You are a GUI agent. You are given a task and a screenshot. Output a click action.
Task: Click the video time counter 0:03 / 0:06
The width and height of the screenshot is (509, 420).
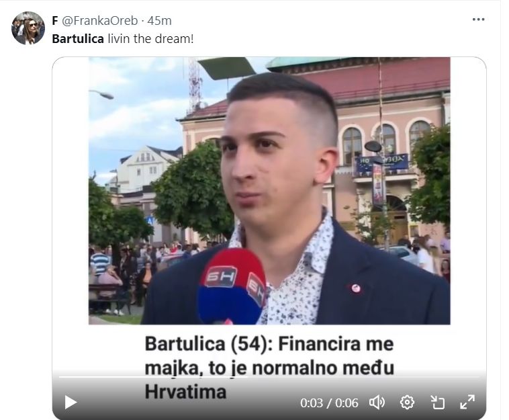pos(329,403)
